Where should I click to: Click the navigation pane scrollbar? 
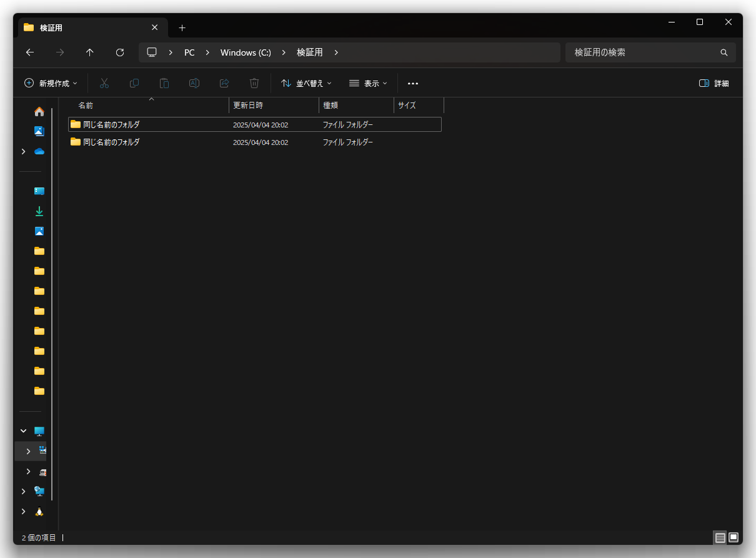[x=52, y=304]
